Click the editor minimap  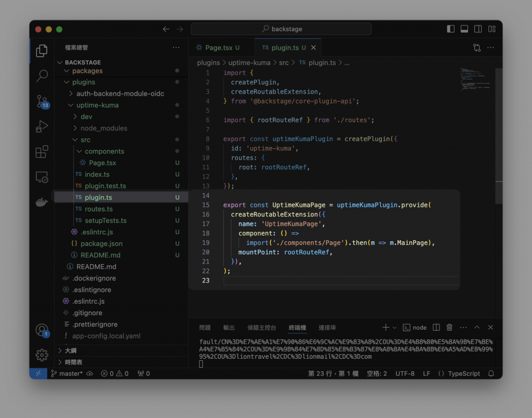click(476, 79)
